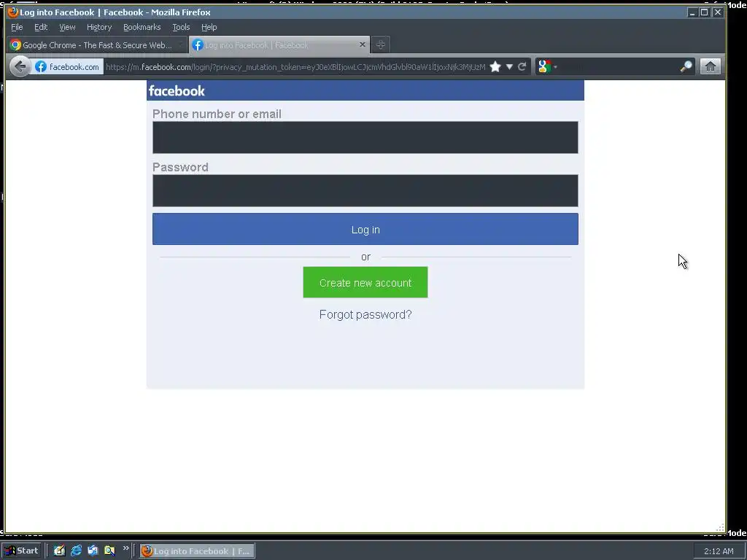747x560 pixels.
Task: Maximize the Firefox window
Action: (705, 12)
